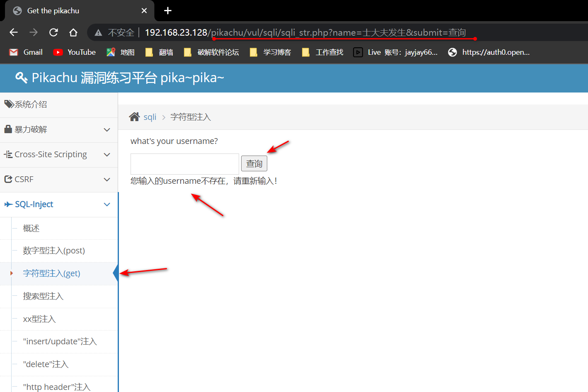Open the YouTube bookmark
The width and height of the screenshot is (588, 392).
coord(75,52)
